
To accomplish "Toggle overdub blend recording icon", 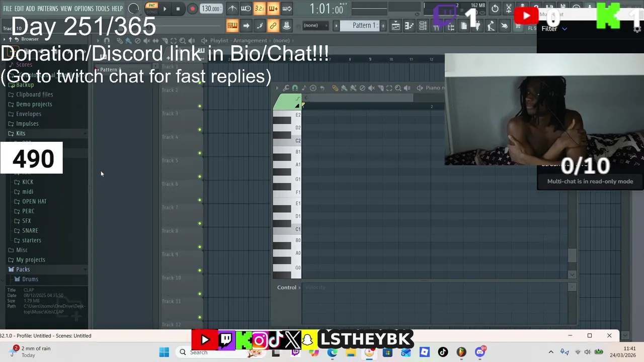I will 273,9.
